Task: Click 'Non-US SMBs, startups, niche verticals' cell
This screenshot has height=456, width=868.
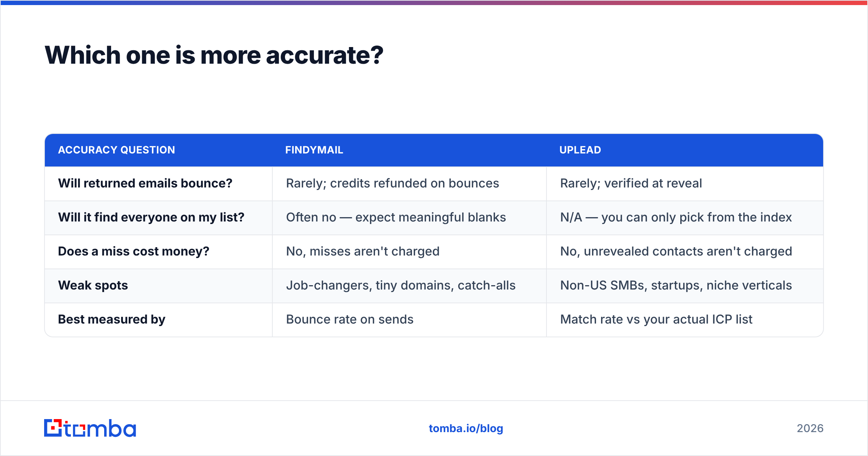Action: tap(676, 286)
